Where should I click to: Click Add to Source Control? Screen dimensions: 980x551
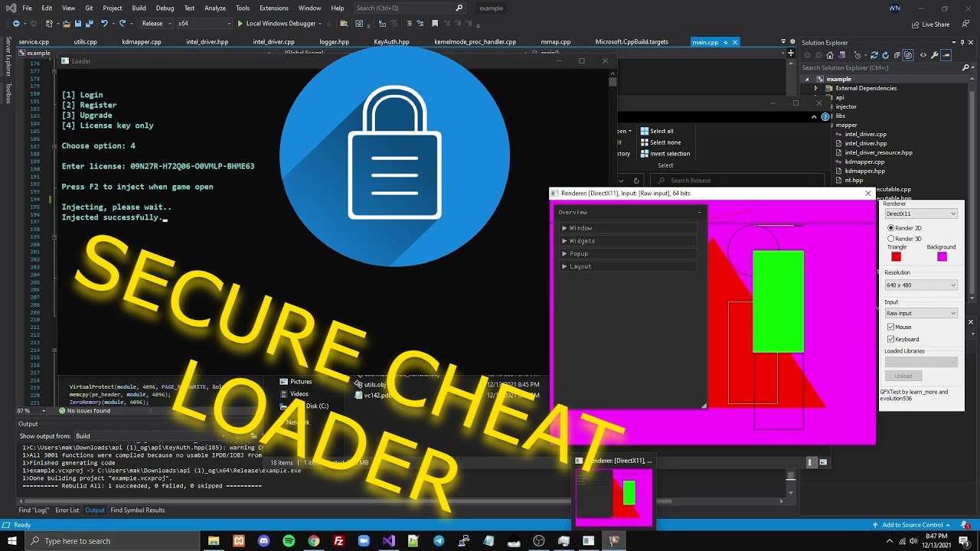point(913,525)
